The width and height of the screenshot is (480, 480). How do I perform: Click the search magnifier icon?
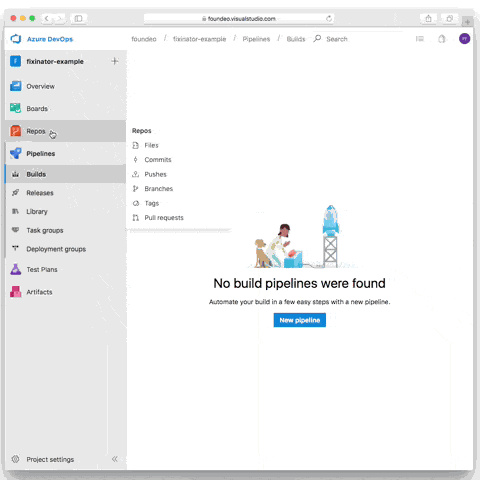pyautogui.click(x=317, y=39)
